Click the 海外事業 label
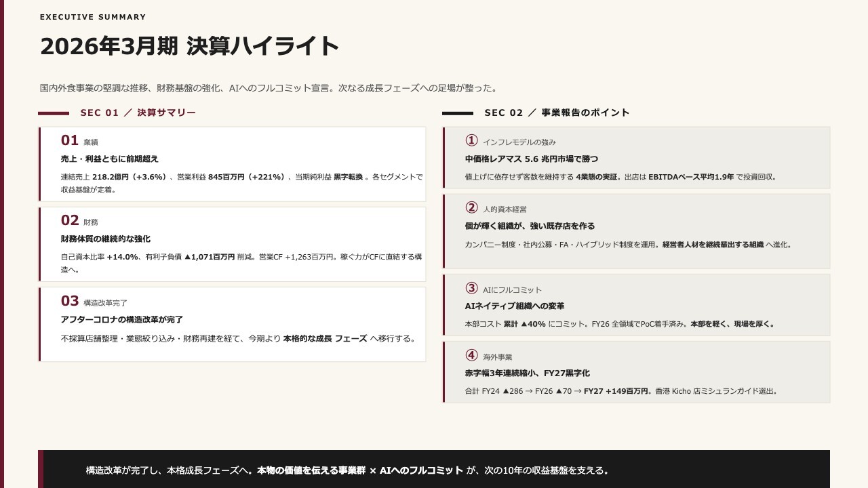Viewport: 868px width, 488px height. [x=498, y=357]
